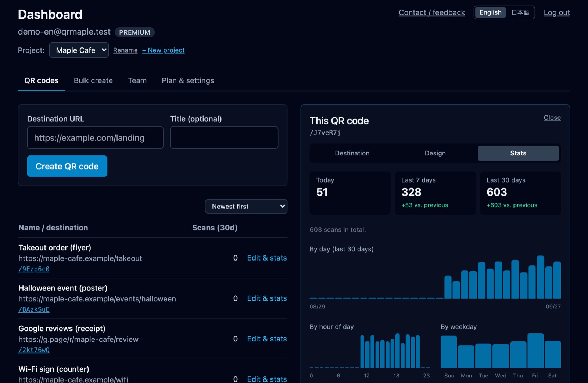Focus the Title (optional) input field
This screenshot has width=588, height=383.
point(224,138)
